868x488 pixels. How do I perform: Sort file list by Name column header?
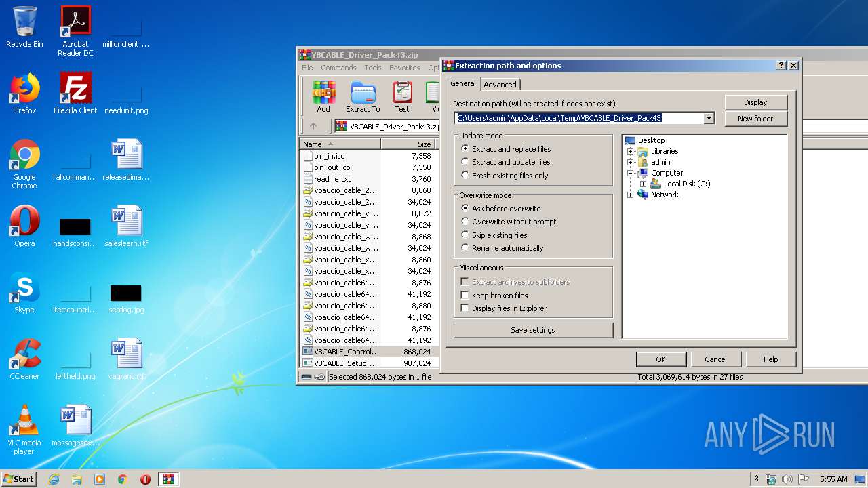[340, 144]
